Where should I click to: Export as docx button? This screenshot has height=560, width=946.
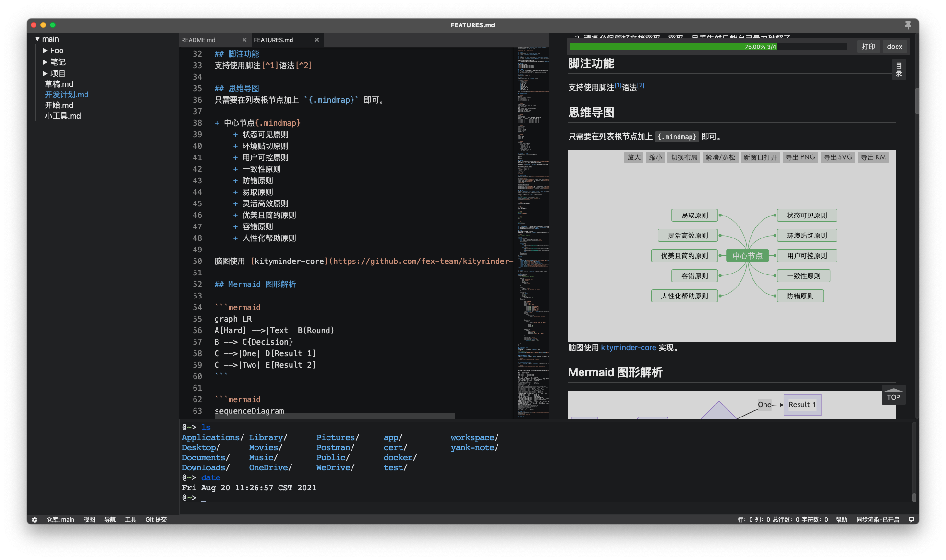click(895, 47)
